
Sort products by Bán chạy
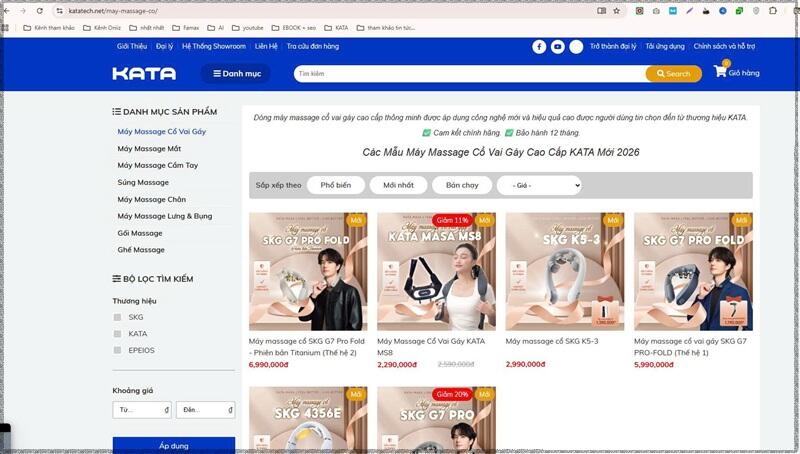click(462, 185)
